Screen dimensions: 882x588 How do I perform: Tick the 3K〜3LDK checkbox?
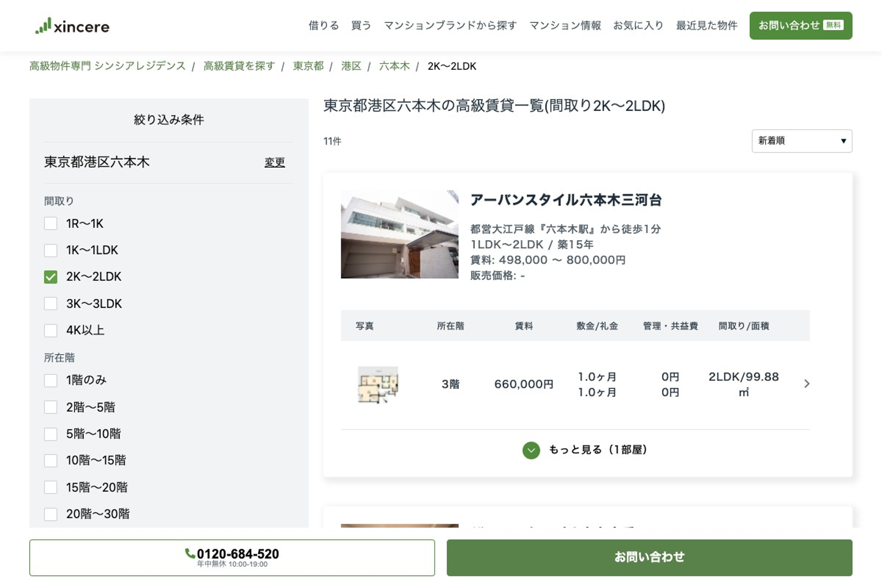tap(51, 304)
